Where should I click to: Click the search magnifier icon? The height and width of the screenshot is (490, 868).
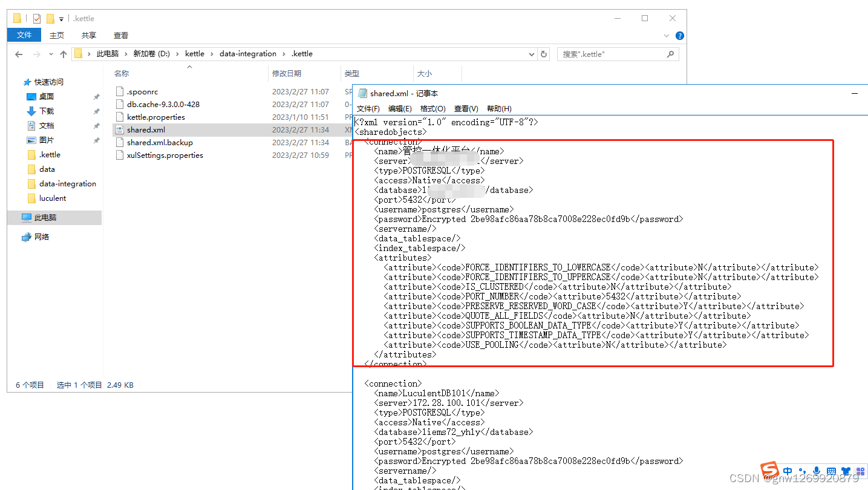click(670, 54)
